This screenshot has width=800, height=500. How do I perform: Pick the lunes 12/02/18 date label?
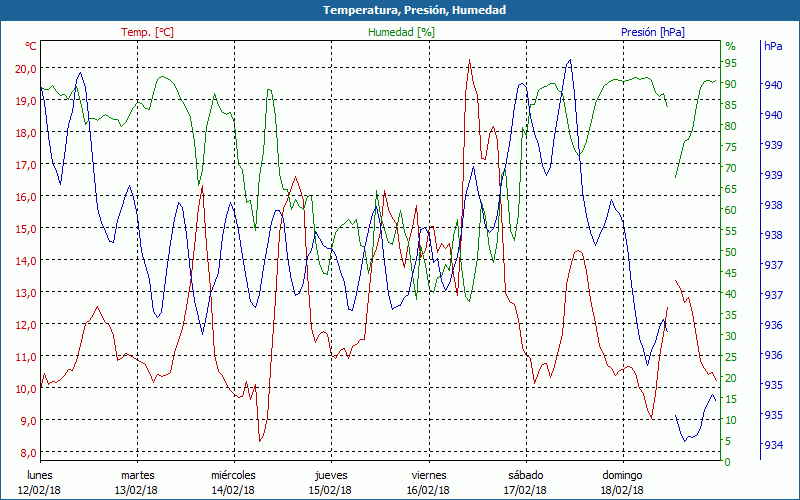point(40,482)
